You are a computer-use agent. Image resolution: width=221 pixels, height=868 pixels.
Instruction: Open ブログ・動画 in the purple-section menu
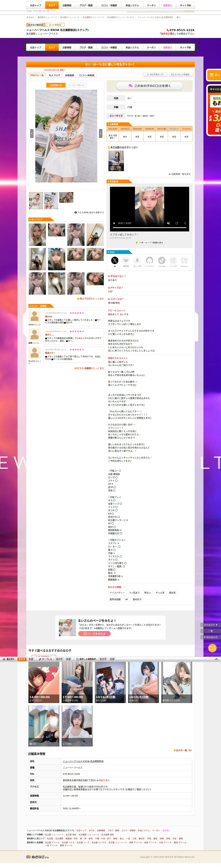(x=86, y=48)
